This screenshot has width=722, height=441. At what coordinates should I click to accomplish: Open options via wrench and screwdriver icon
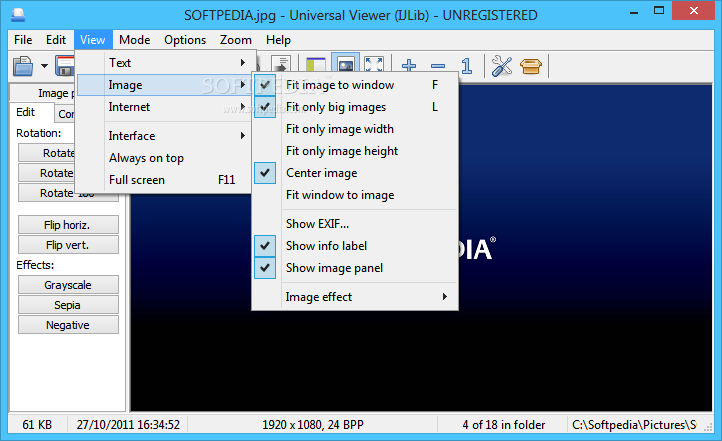(x=501, y=66)
